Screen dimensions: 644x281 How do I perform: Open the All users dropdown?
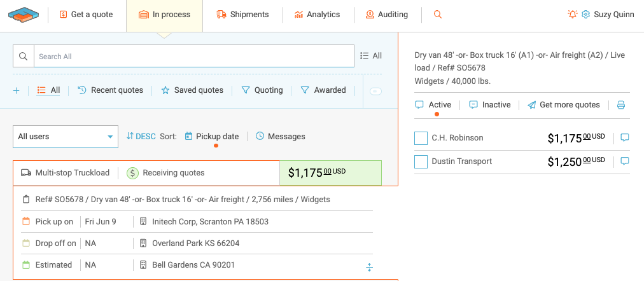66,137
